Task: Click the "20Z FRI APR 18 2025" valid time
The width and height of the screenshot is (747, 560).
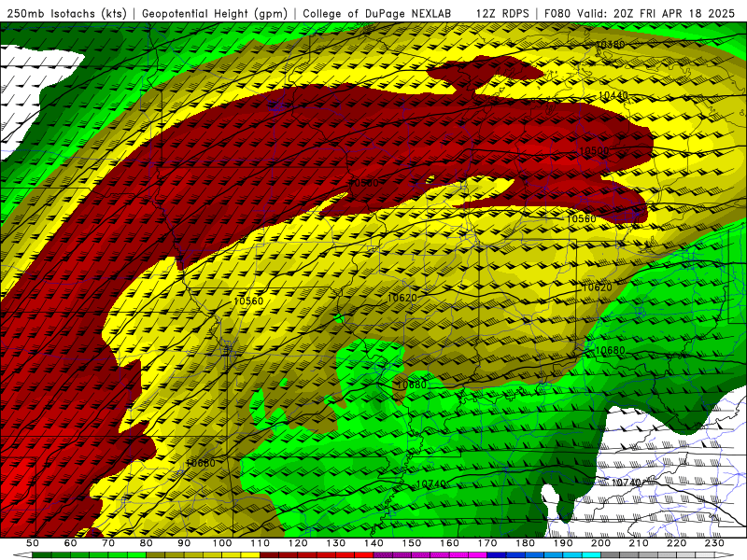Action: click(x=674, y=13)
